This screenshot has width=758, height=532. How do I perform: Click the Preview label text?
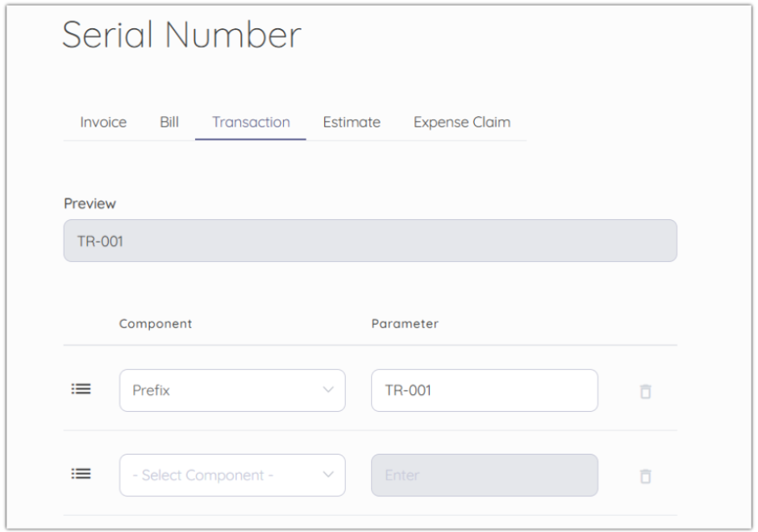click(90, 204)
